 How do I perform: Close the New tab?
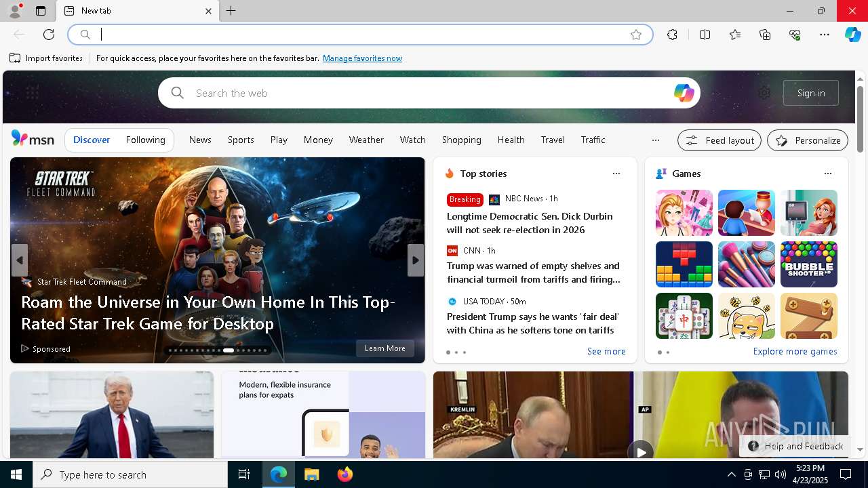point(208,11)
